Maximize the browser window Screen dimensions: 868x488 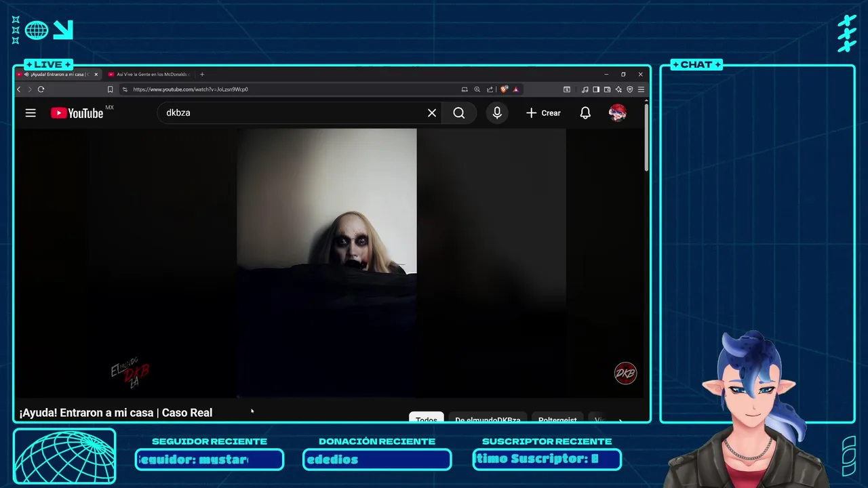coord(623,75)
